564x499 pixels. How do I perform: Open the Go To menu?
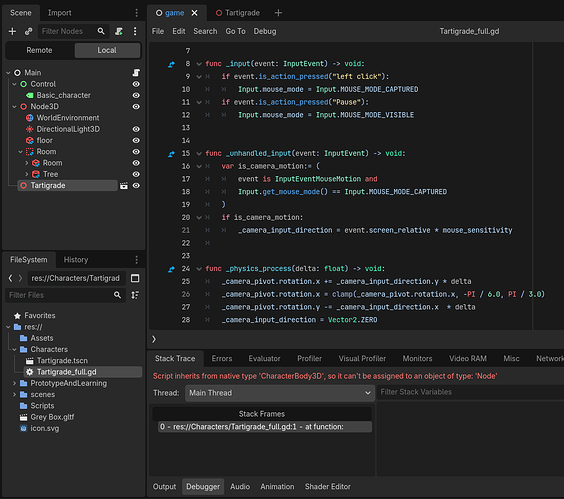[x=235, y=31]
